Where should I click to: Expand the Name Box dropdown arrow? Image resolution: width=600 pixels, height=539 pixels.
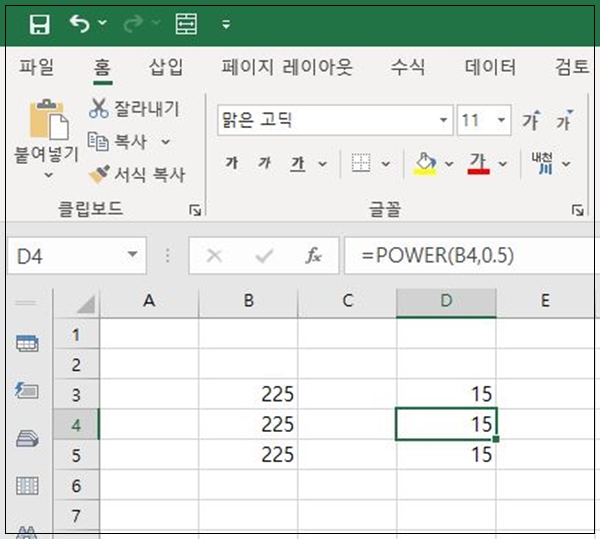[132, 254]
